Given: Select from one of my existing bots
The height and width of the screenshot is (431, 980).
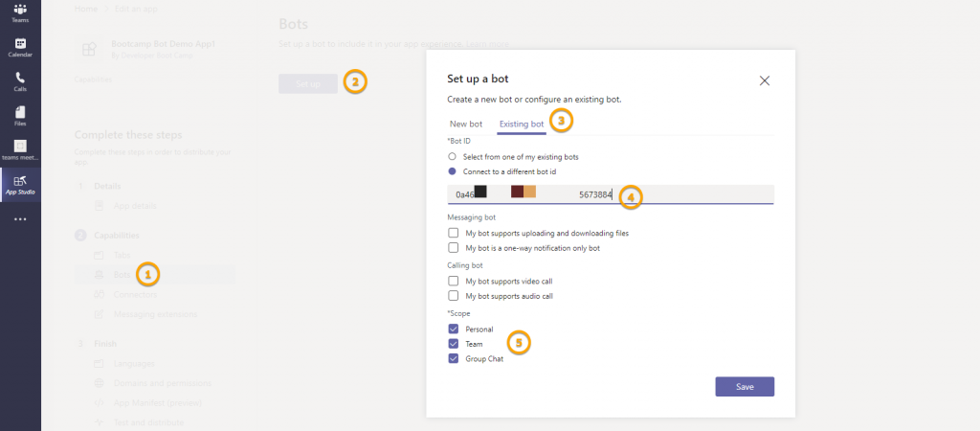Looking at the screenshot, I should pyautogui.click(x=452, y=156).
